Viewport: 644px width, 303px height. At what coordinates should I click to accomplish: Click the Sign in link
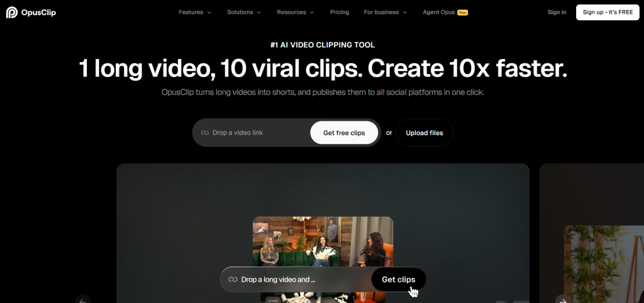[557, 12]
